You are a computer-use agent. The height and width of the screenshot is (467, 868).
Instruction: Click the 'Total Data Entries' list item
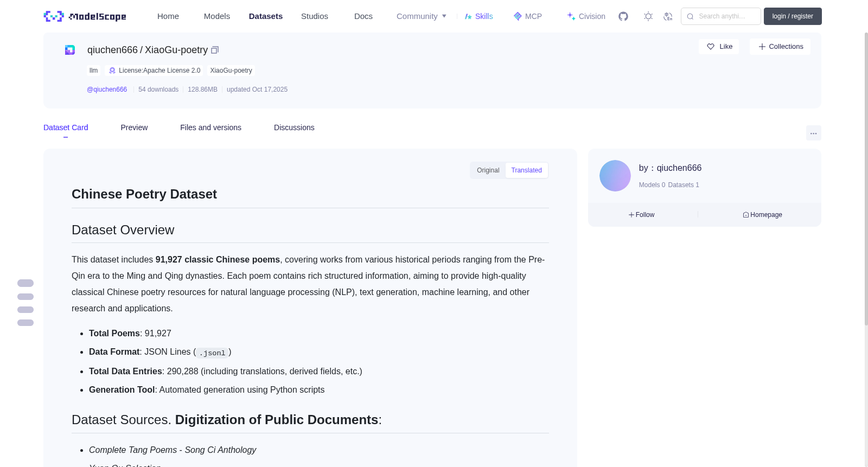point(226,372)
